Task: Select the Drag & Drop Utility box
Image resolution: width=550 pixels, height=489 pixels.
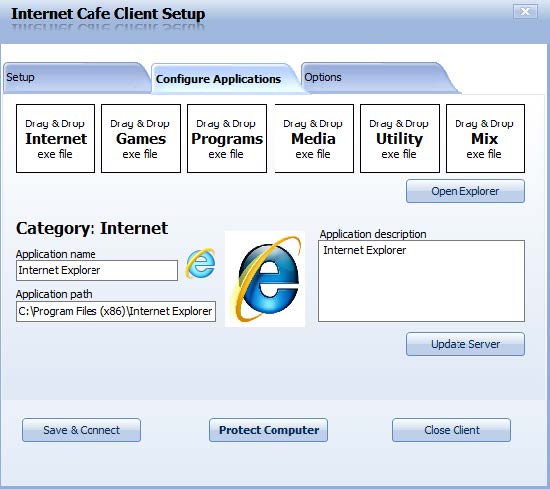Action: [x=400, y=138]
